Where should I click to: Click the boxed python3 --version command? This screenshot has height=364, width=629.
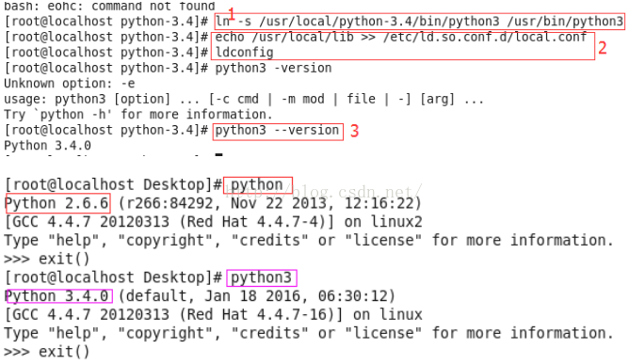tap(278, 132)
